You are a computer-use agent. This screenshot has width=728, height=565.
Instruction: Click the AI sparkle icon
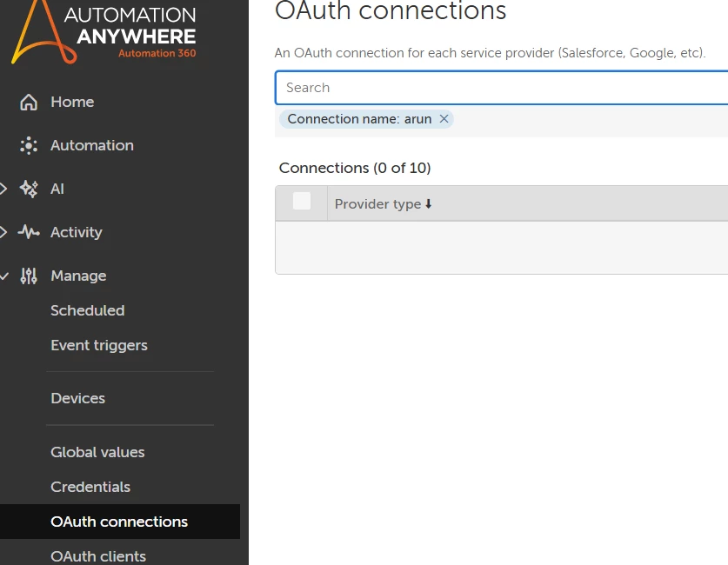[29, 189]
